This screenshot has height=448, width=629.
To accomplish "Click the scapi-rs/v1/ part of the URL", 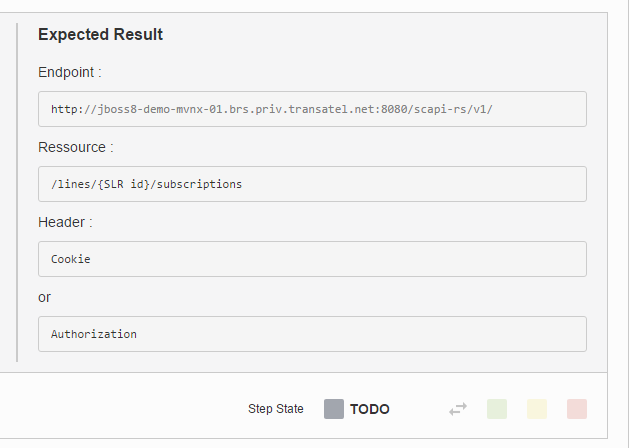I will [453, 109].
